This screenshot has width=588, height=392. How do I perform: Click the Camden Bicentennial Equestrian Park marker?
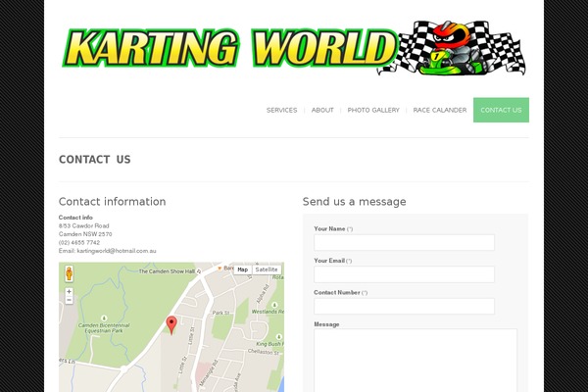tap(104, 318)
